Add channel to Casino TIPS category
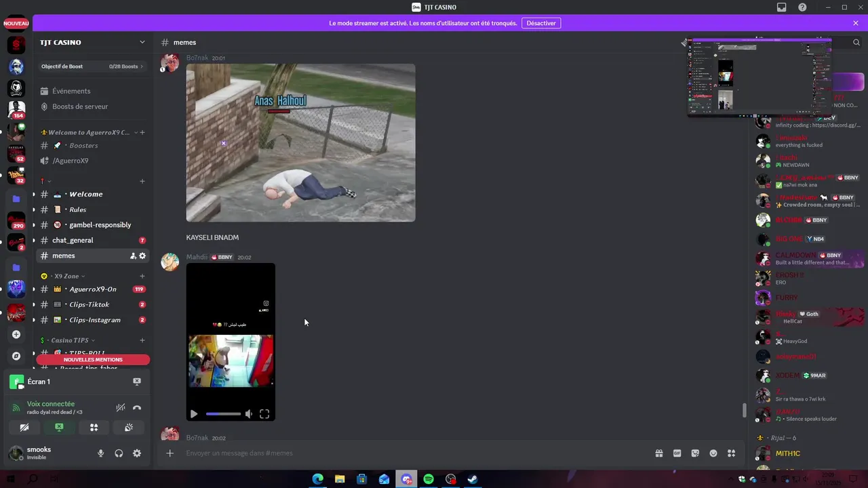The height and width of the screenshot is (488, 868). [x=142, y=340]
